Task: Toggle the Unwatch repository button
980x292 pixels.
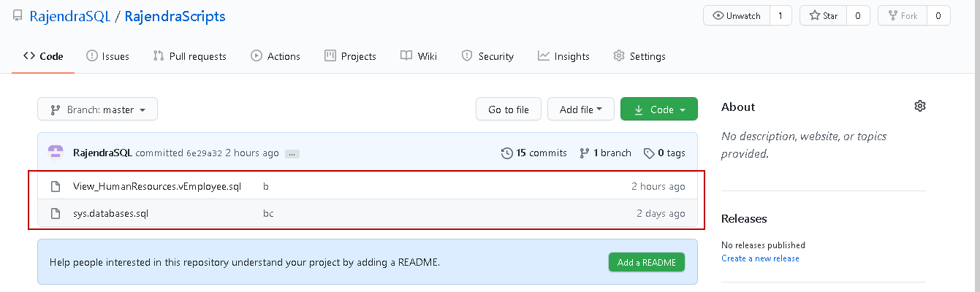Action: point(737,15)
